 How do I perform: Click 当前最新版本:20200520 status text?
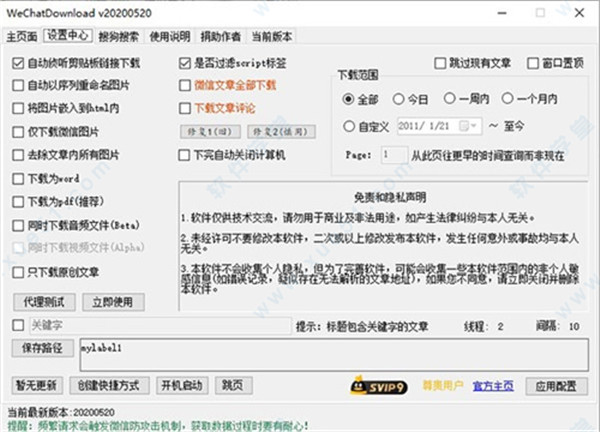61,412
